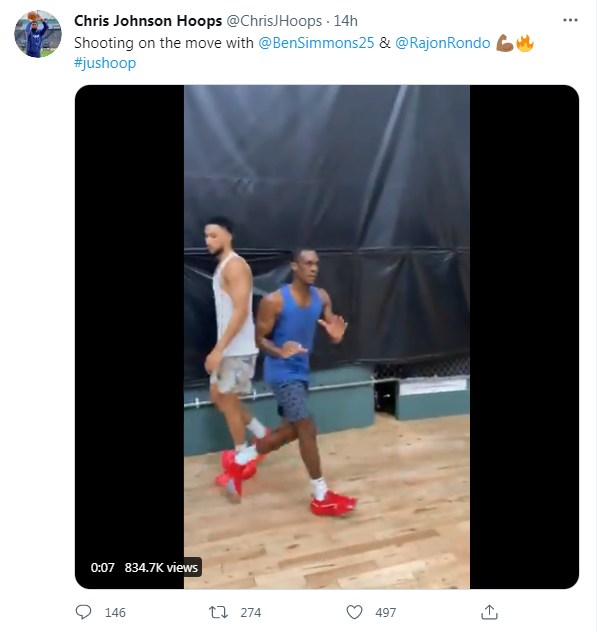Click the @ChrisJHoops handle
Image resolution: width=597 pixels, height=632 pixels.
pos(274,21)
